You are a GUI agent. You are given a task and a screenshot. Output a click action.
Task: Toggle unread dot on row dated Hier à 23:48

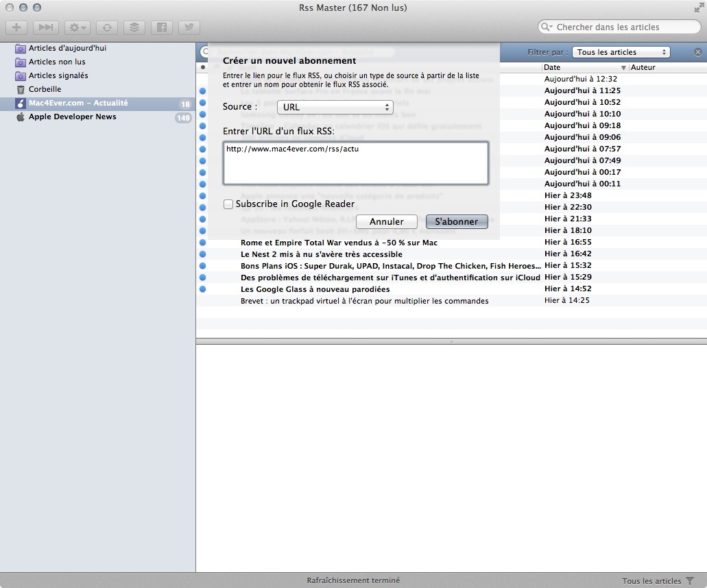tap(203, 196)
